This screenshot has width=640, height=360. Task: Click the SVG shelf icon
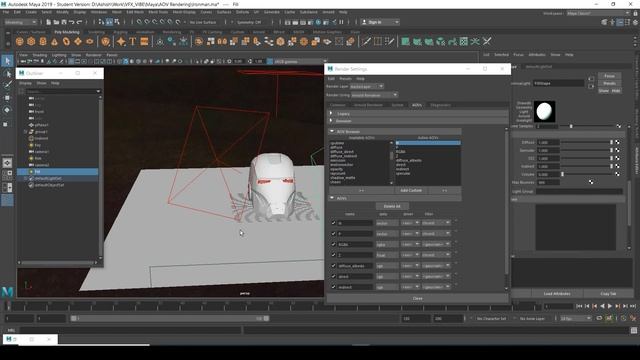(x=144, y=41)
